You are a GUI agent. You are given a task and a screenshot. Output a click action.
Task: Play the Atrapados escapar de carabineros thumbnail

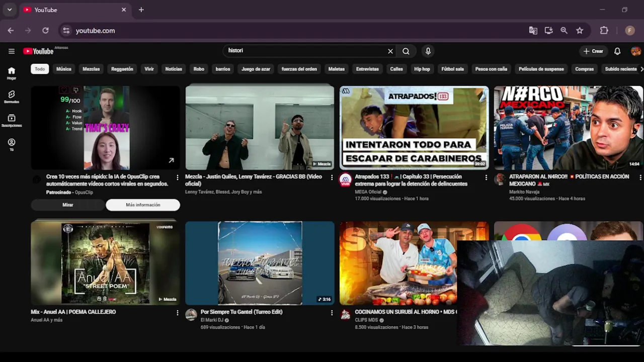[414, 128]
